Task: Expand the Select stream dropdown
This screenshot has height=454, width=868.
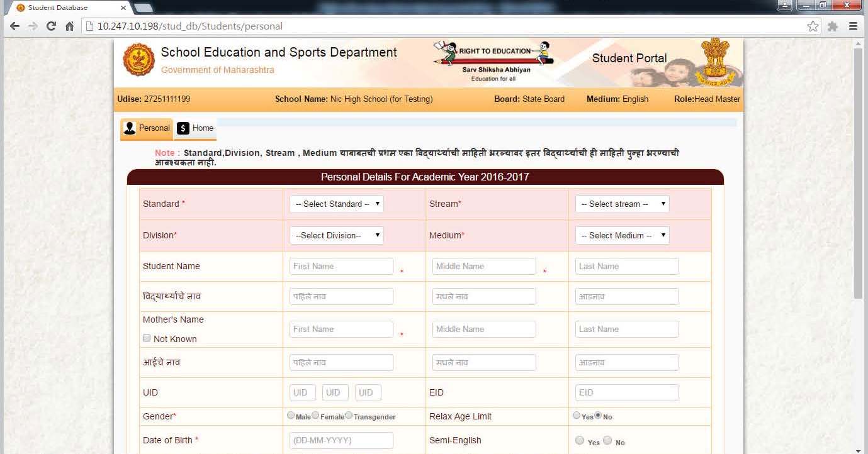Action: (x=622, y=204)
